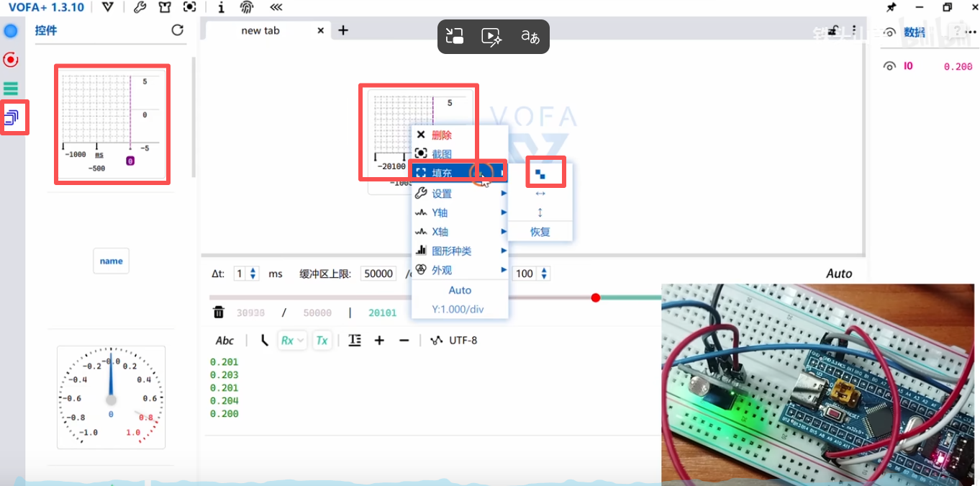Image resolution: width=980 pixels, height=486 pixels.
Task: Open the Rx dropdown
Action: pos(293,341)
